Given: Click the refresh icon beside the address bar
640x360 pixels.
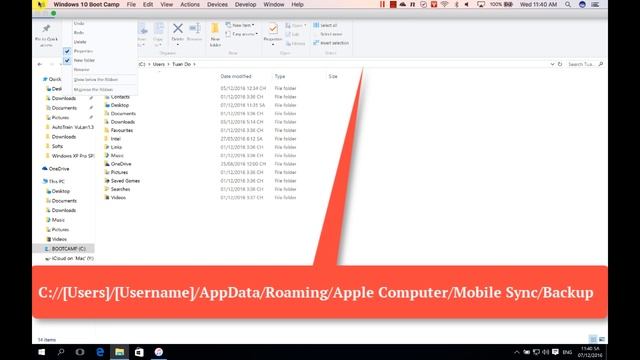Looking at the screenshot, I should (x=560, y=64).
